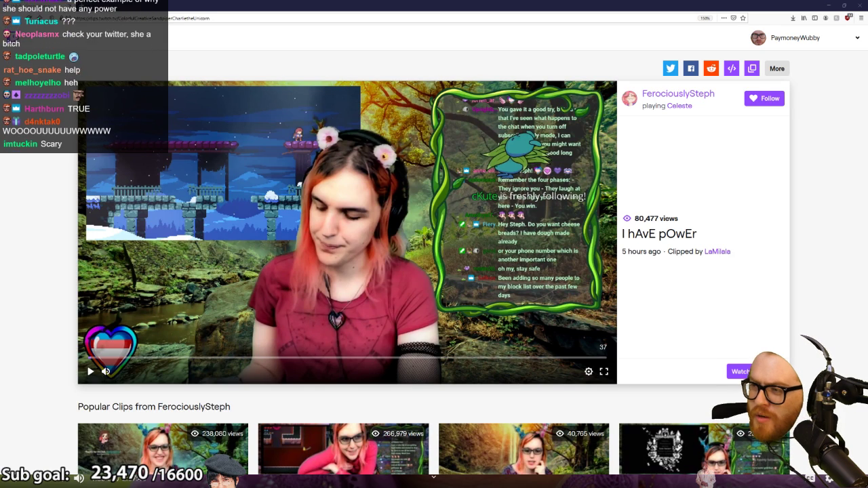Click the clip title 'I hAvE pOwEr'
The height and width of the screenshot is (488, 868).
[x=659, y=234]
